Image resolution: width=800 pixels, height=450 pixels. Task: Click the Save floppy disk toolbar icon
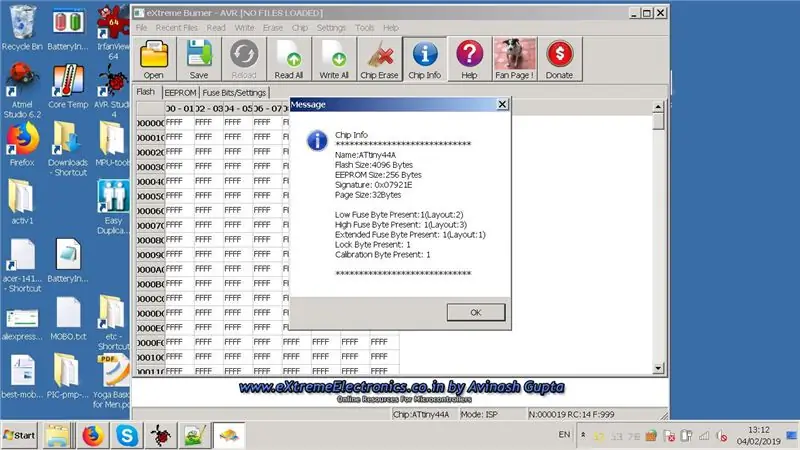(199, 59)
